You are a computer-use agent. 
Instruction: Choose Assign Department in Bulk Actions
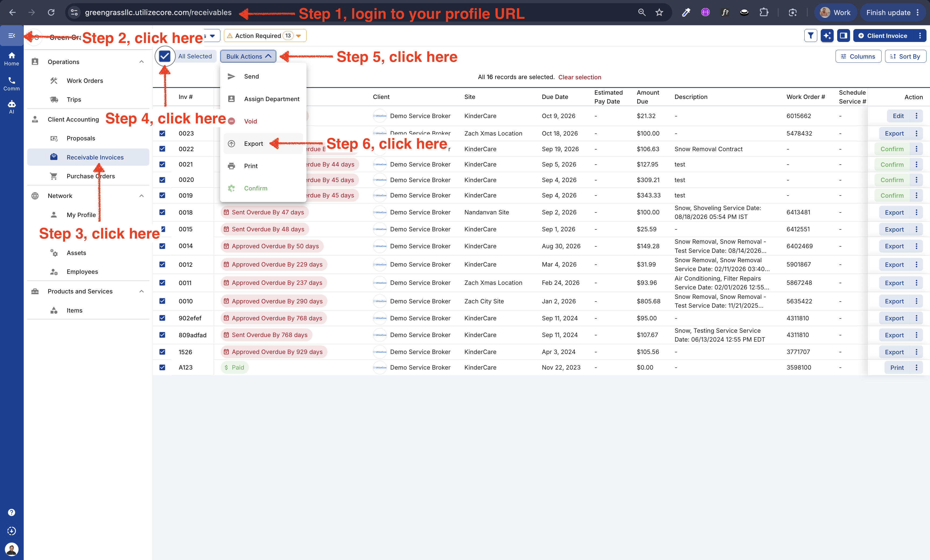pos(263,98)
